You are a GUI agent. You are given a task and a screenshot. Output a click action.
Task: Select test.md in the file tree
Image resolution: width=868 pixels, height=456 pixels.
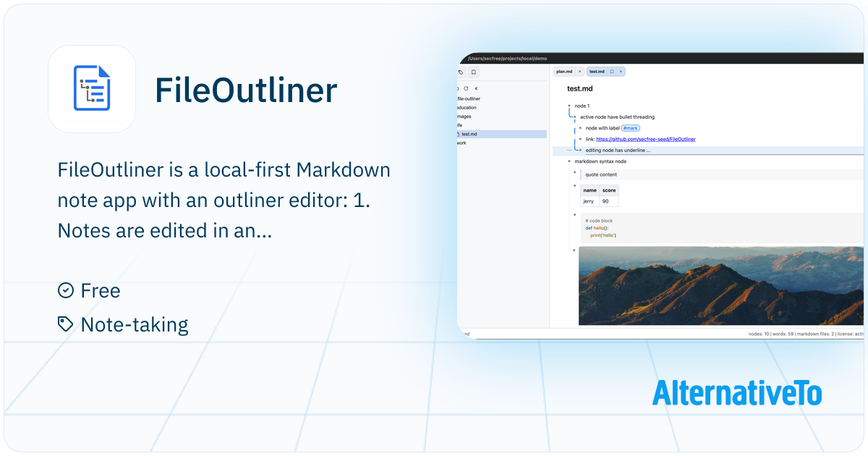tap(502, 134)
